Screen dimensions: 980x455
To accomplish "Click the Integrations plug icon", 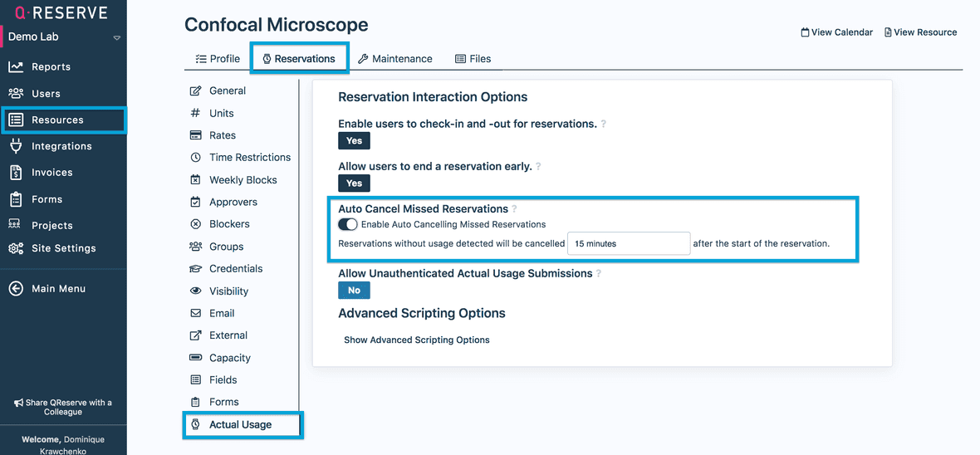I will click(16, 146).
